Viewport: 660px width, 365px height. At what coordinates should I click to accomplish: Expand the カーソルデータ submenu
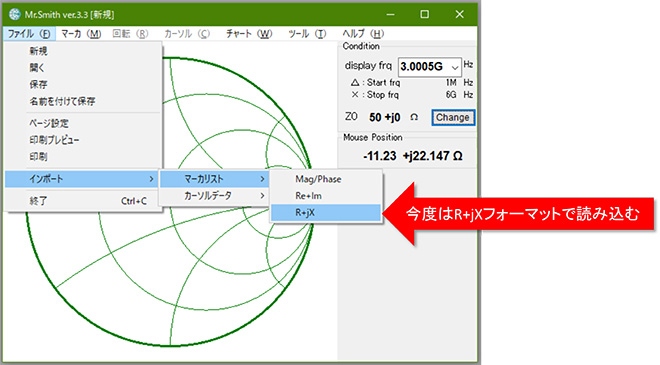point(214,196)
